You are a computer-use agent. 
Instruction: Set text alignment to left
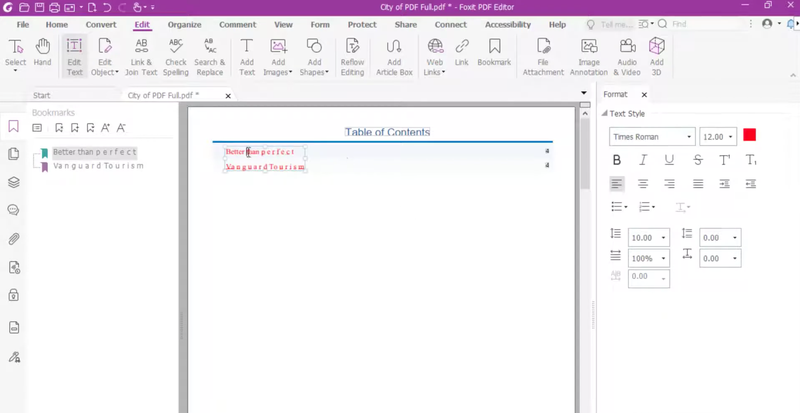[x=617, y=184]
